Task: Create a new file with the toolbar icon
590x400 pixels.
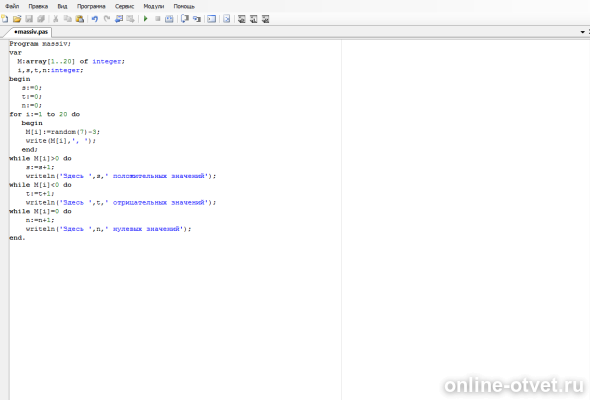Action: tap(5, 19)
